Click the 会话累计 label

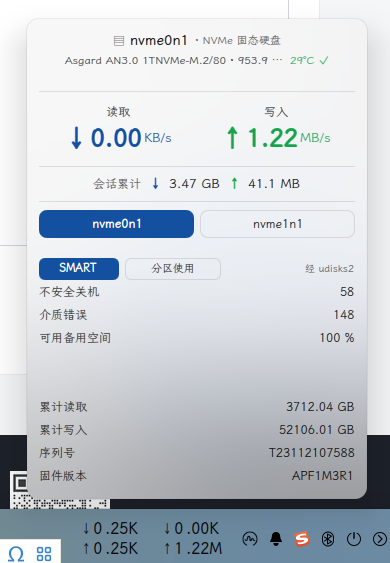point(117,184)
